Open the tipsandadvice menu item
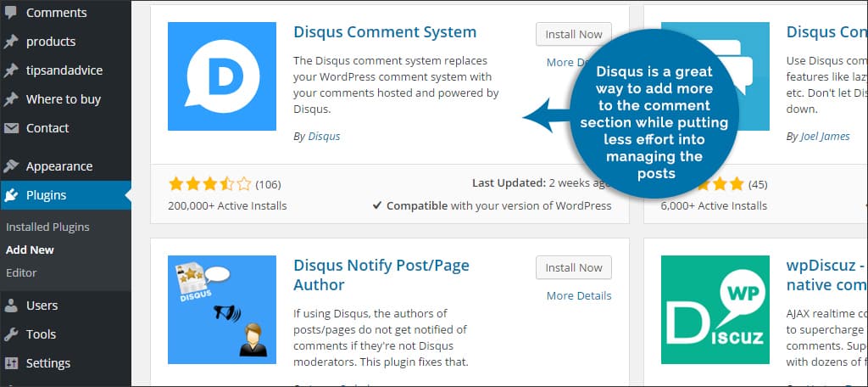868x387 pixels. 66,70
